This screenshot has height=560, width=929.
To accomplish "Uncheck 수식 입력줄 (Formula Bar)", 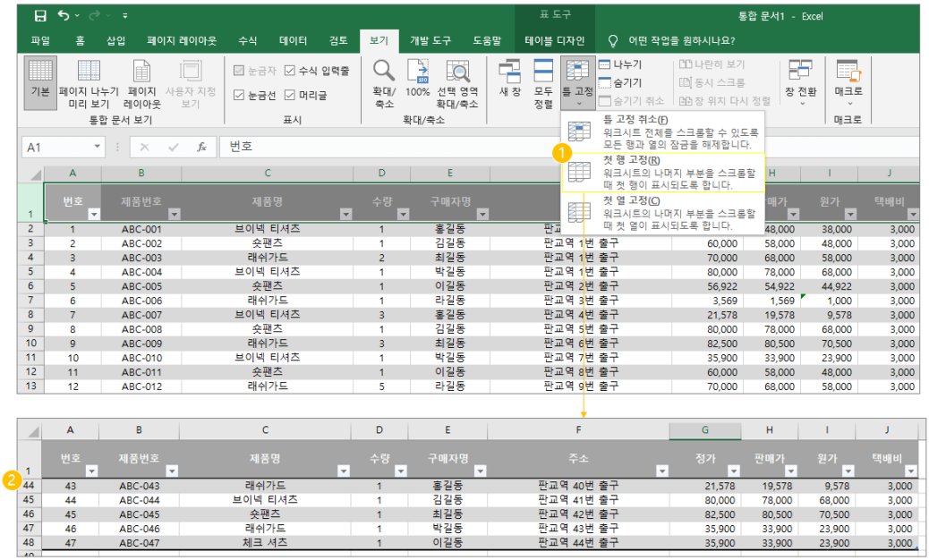I will click(288, 70).
